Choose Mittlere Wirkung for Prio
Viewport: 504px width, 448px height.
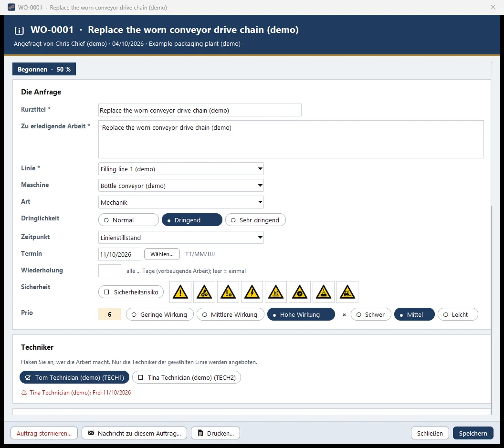pyautogui.click(x=231, y=314)
